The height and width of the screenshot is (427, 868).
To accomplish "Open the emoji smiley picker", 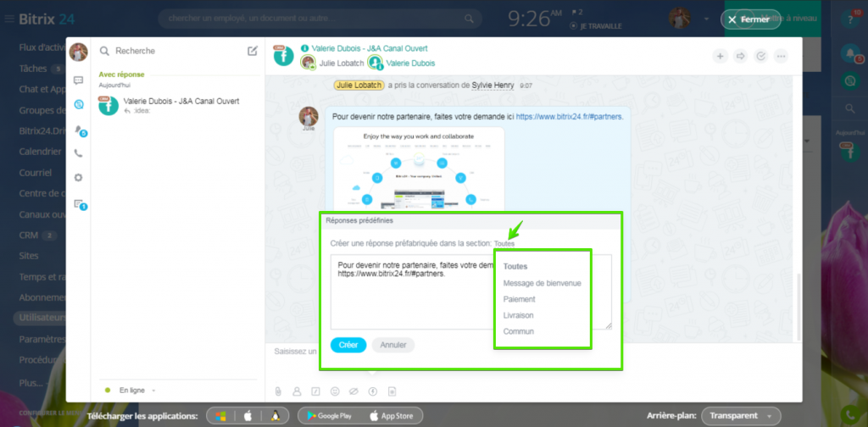I will pyautogui.click(x=335, y=391).
